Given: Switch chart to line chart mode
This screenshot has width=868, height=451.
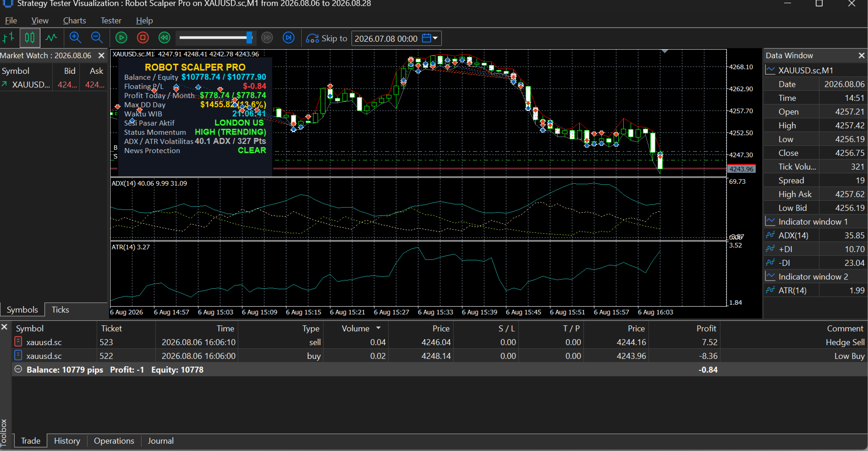Looking at the screenshot, I should pyautogui.click(x=51, y=38).
